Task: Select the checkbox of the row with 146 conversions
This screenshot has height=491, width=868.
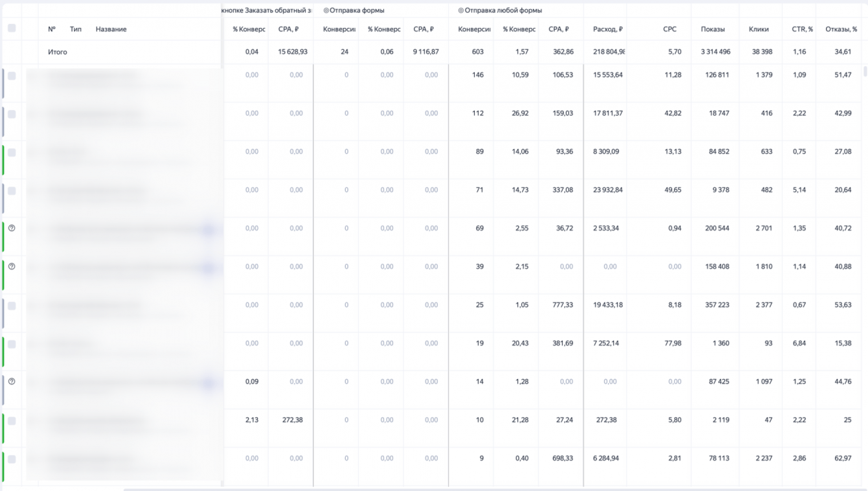Action: click(x=12, y=76)
